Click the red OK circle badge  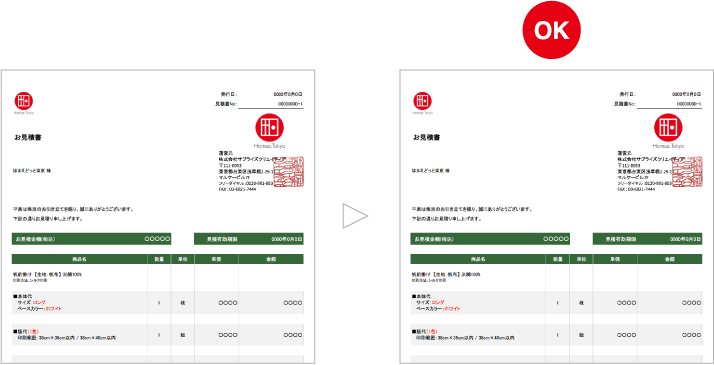tap(551, 30)
